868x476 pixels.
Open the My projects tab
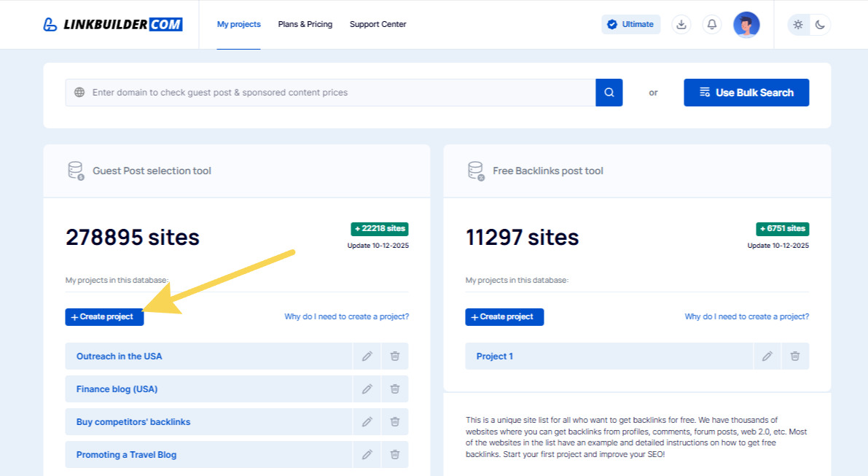coord(238,24)
